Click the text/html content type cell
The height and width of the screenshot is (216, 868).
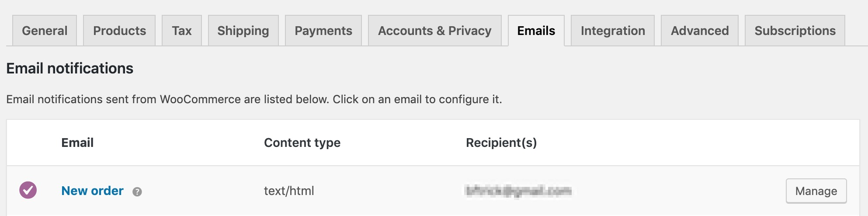pos(289,191)
